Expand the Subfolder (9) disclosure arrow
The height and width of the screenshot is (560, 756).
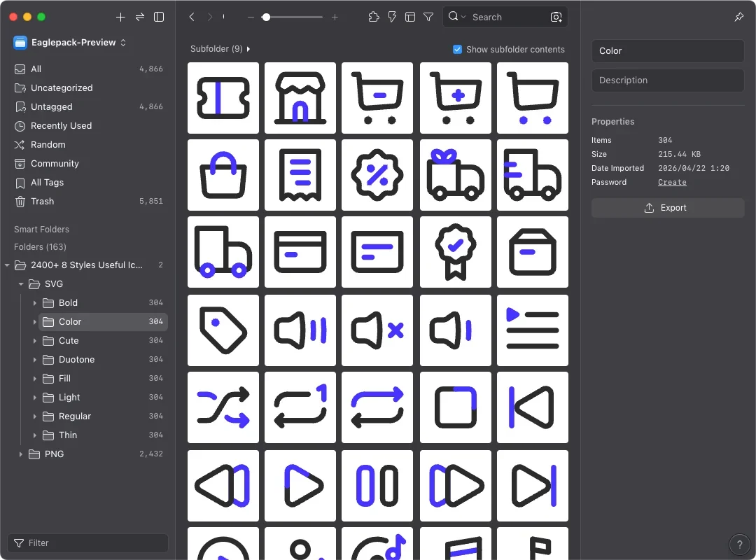click(248, 49)
